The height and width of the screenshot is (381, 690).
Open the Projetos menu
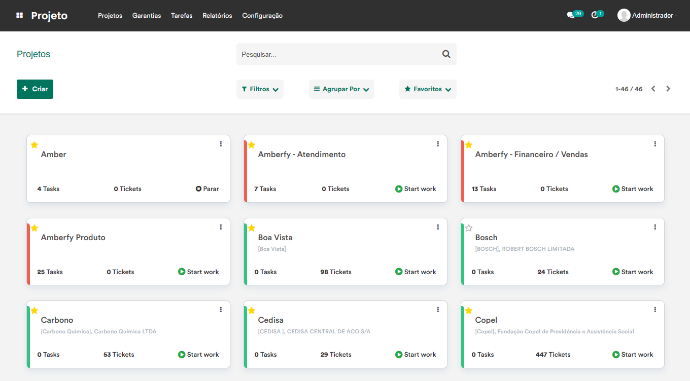pyautogui.click(x=110, y=15)
